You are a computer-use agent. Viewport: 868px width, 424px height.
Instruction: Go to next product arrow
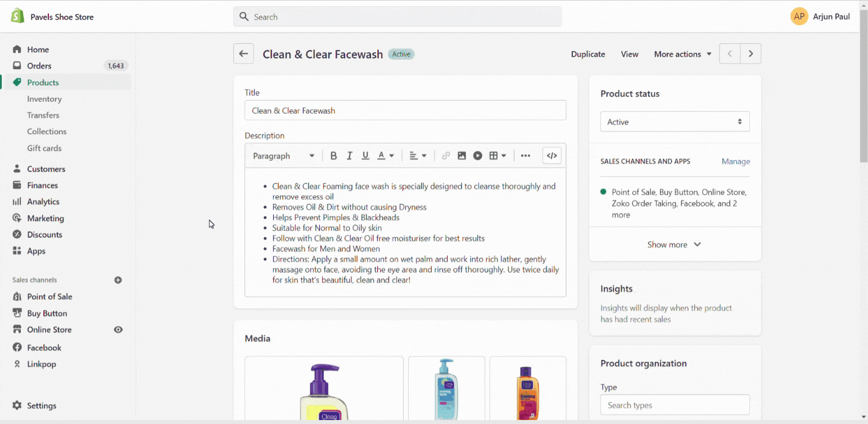pyautogui.click(x=751, y=54)
